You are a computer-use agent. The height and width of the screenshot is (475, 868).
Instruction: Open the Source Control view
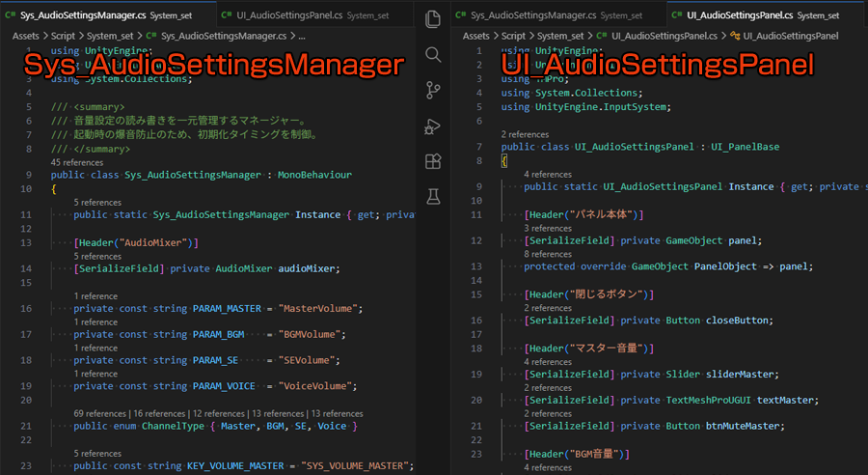pyautogui.click(x=433, y=91)
